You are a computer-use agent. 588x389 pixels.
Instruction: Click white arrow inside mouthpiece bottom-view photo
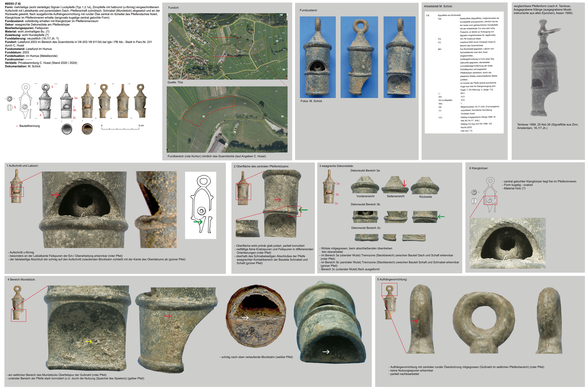coord(326,352)
